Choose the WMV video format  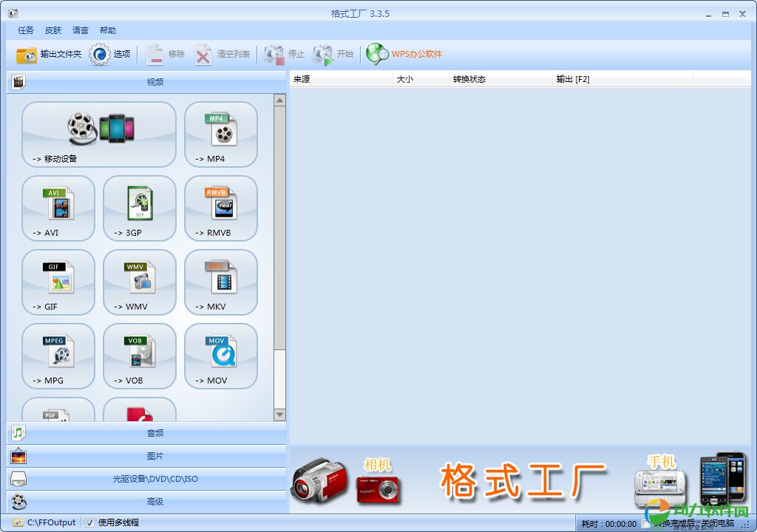pyautogui.click(x=140, y=282)
